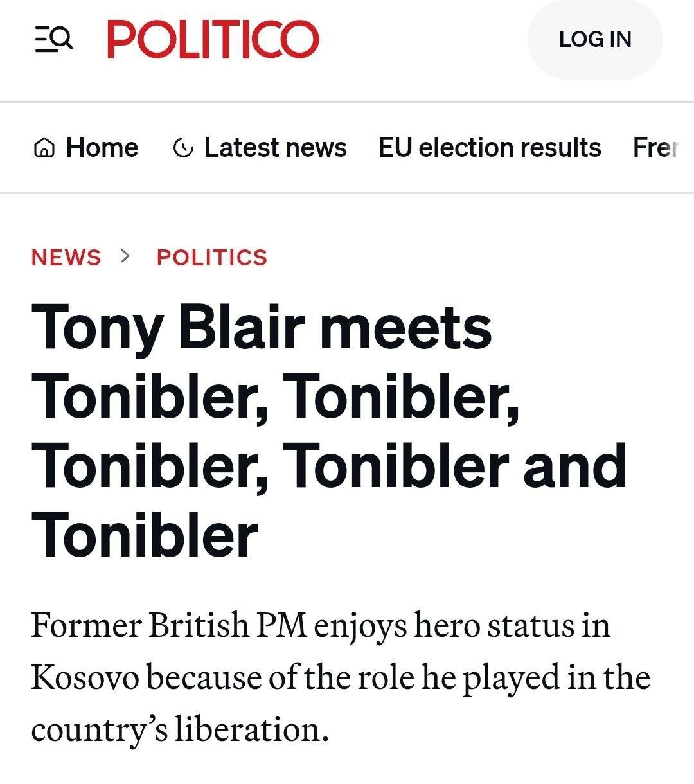Follow the NEWS breadcrumb link

66,257
